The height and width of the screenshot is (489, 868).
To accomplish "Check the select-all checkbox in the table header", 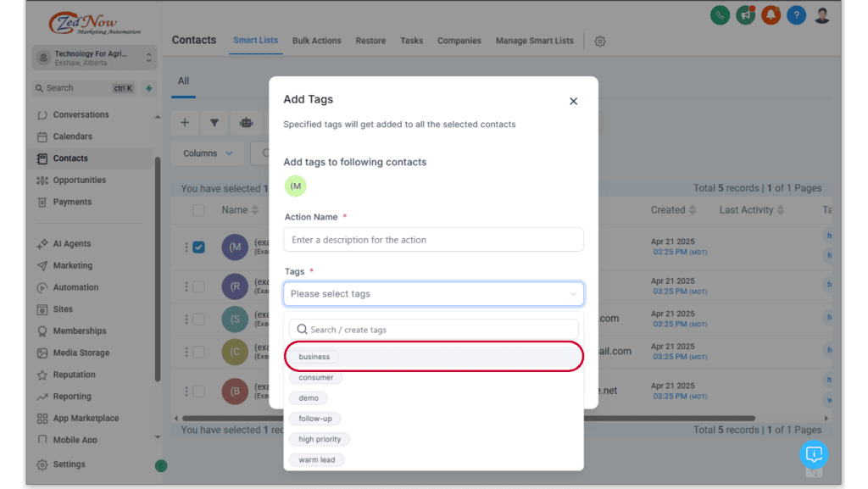I will (200, 209).
